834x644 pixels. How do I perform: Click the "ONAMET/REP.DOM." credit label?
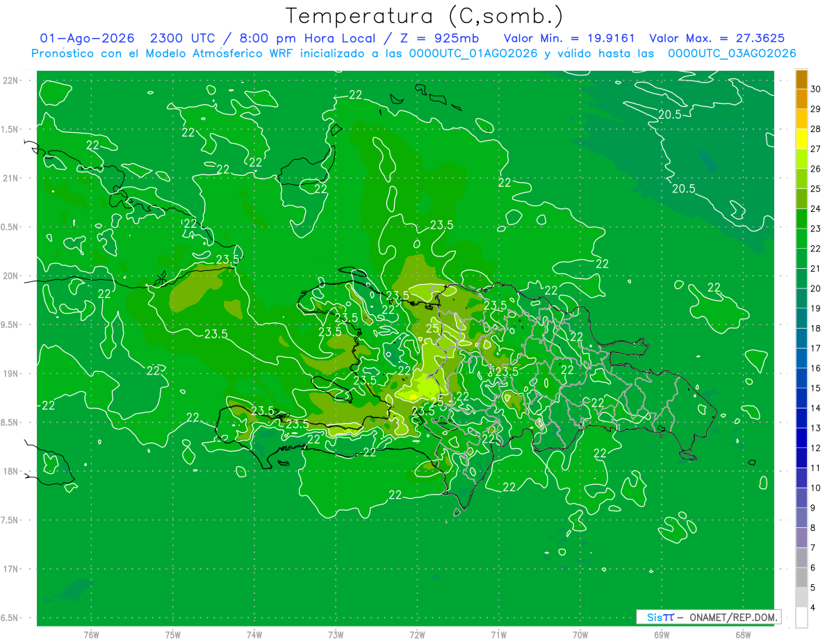(x=733, y=617)
